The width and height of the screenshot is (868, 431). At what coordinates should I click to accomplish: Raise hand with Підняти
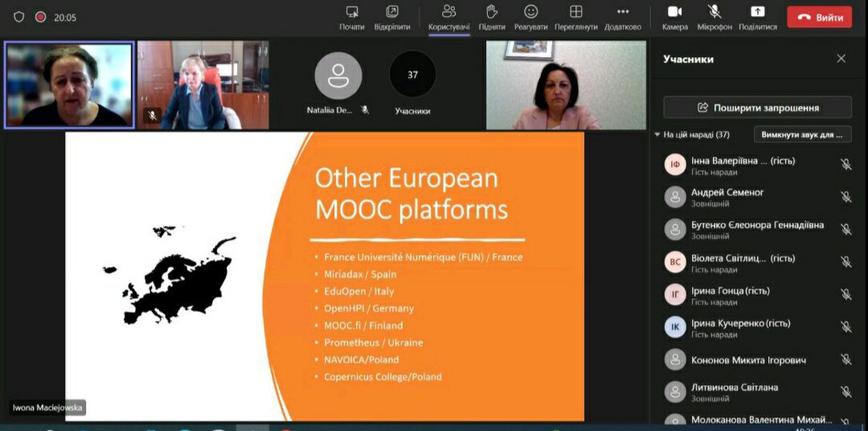point(492,17)
